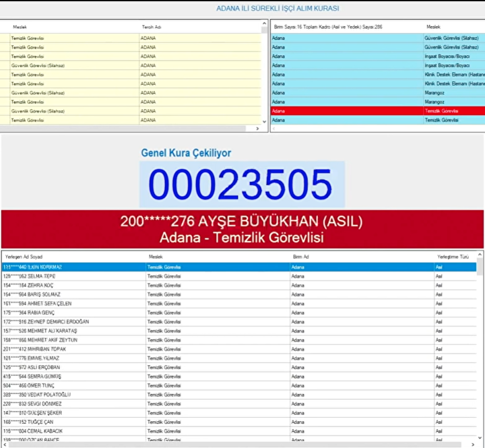Click Temizlik Görevlisi cell in SELMA TEPE row

click(x=218, y=276)
